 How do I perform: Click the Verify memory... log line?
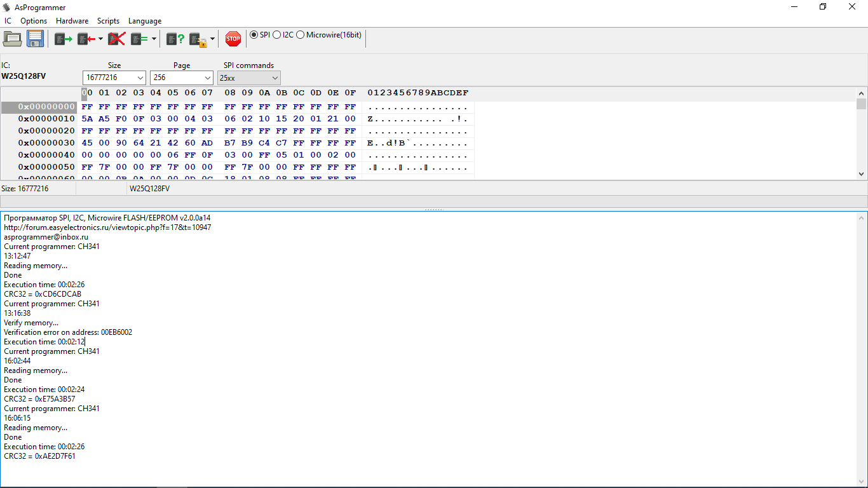pyautogui.click(x=31, y=323)
